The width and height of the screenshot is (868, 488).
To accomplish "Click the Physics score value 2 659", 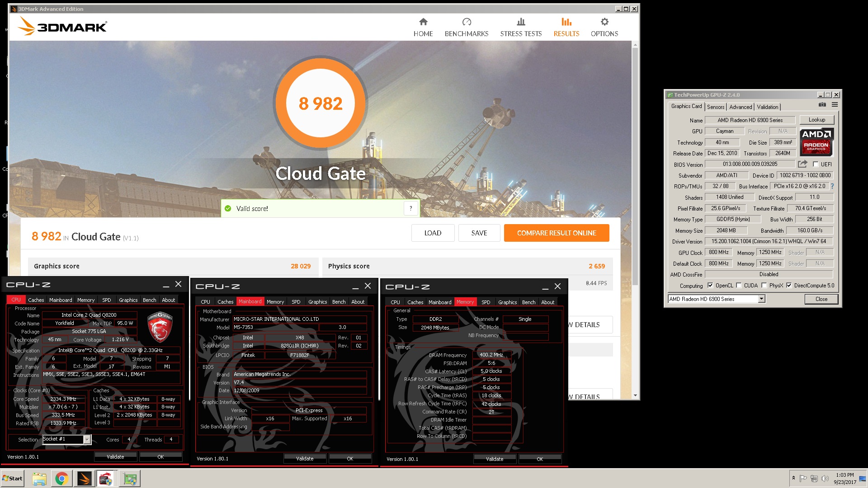I will pos(597,266).
